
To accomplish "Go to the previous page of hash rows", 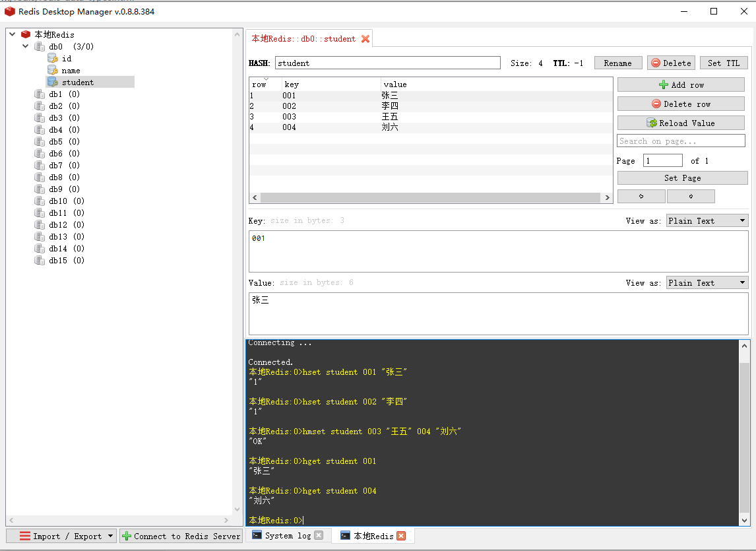I will click(x=641, y=197).
